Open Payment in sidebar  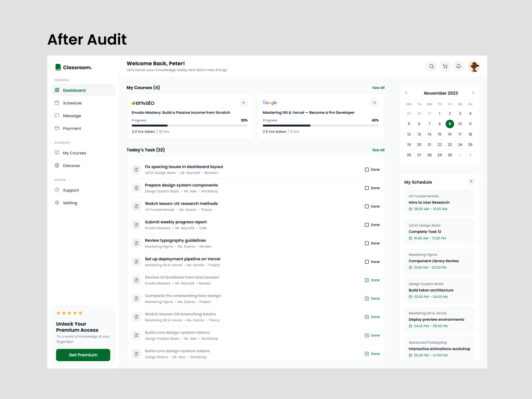[83, 128]
